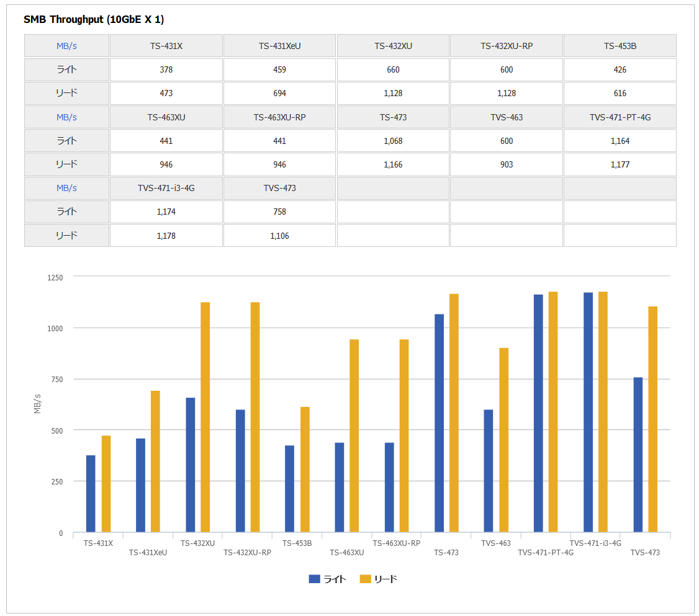Click the value 1,174 in the table
Screen dimensions: 699x616
(x=166, y=212)
